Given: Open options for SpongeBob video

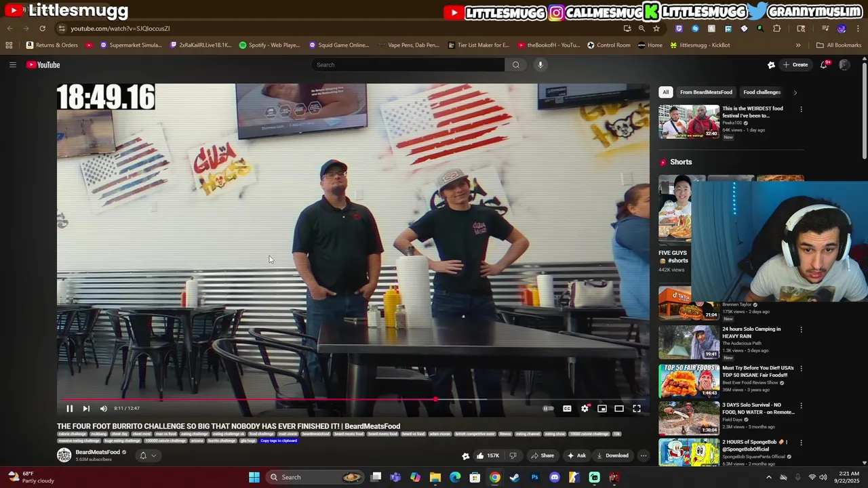Looking at the screenshot, I should (801, 443).
